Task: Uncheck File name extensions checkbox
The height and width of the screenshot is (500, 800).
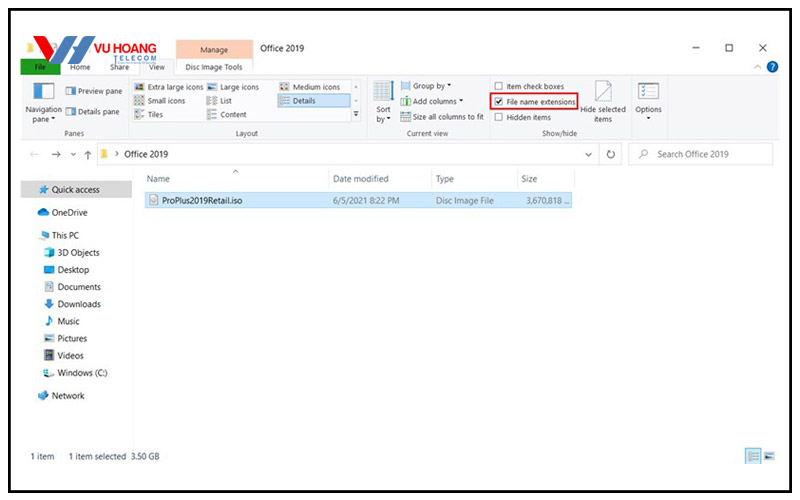Action: click(x=499, y=102)
